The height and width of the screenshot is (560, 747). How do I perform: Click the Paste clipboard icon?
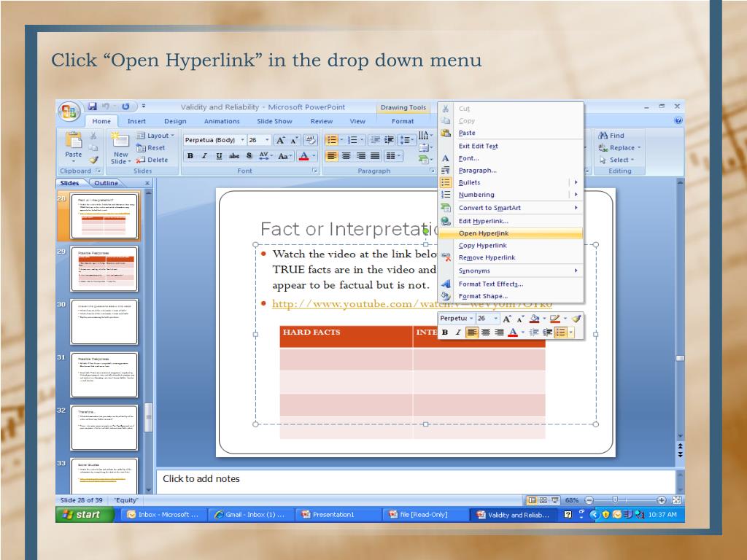[x=74, y=140]
